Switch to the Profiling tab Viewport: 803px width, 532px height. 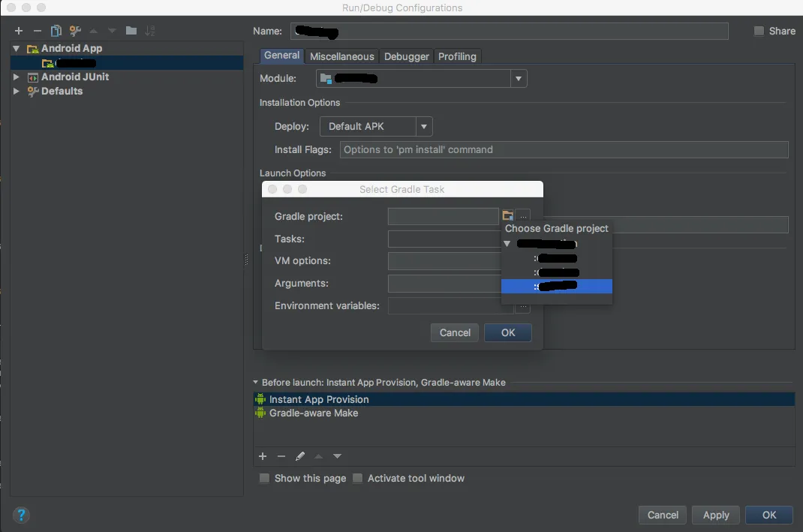[457, 56]
